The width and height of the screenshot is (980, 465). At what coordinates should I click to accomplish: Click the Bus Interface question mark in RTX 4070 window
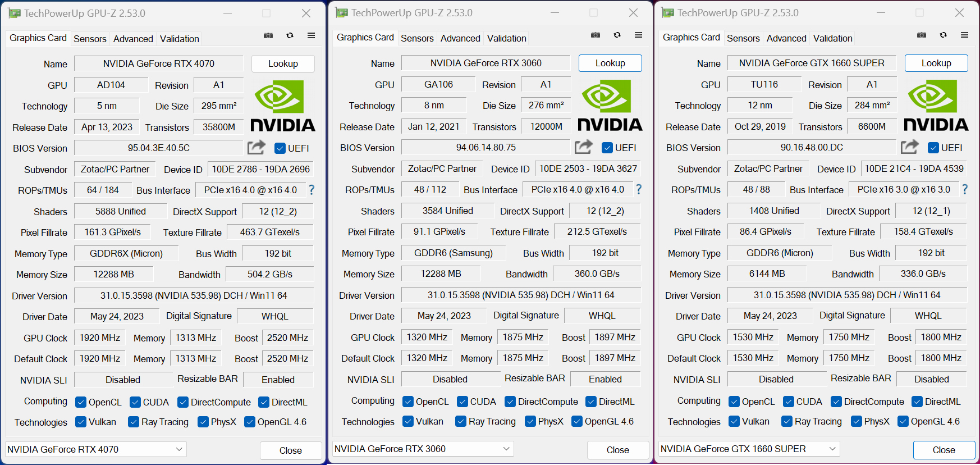[x=312, y=190]
